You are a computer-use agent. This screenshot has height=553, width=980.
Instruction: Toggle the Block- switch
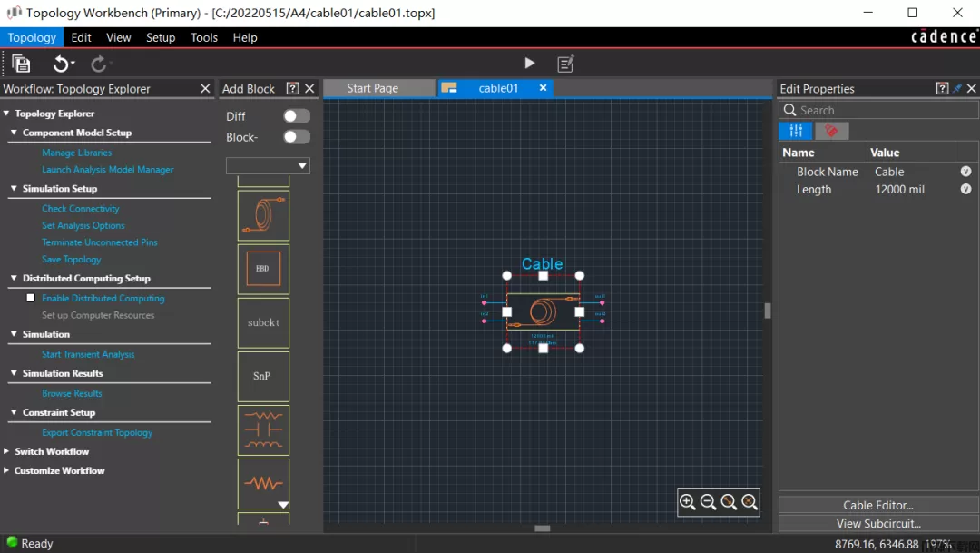[x=296, y=137]
